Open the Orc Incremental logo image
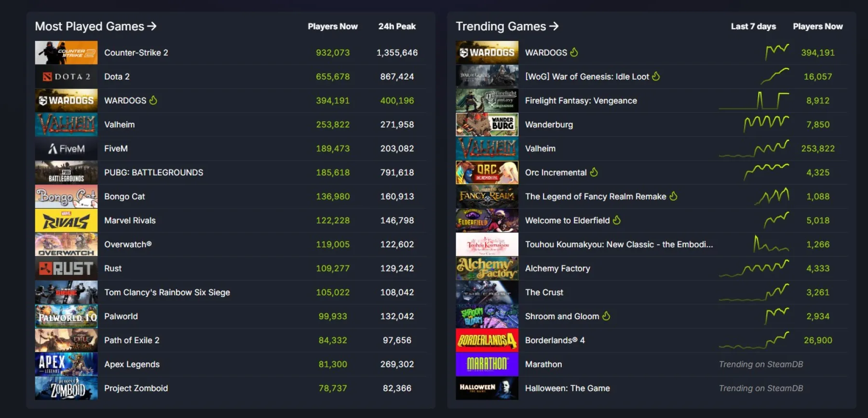 tap(487, 173)
